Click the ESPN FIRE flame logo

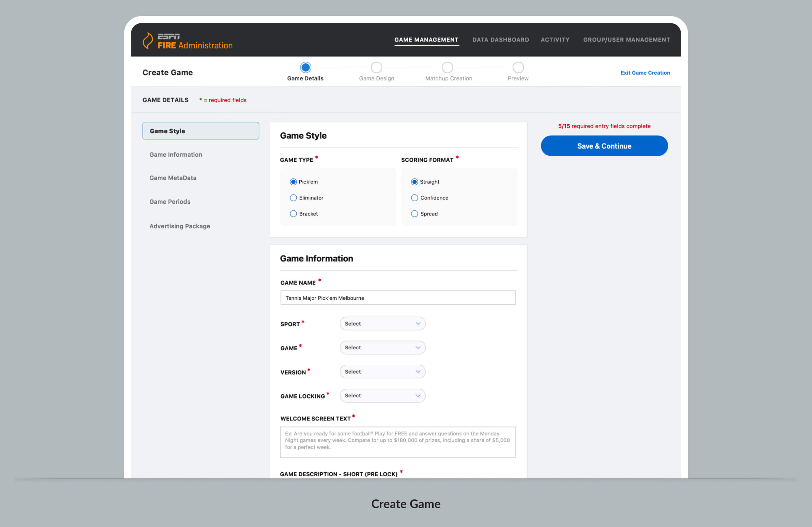pyautogui.click(x=148, y=41)
